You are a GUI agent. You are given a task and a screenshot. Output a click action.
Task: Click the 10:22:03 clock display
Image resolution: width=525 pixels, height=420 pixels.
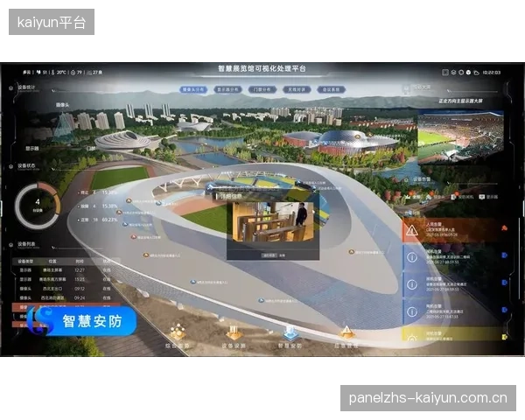492,73
